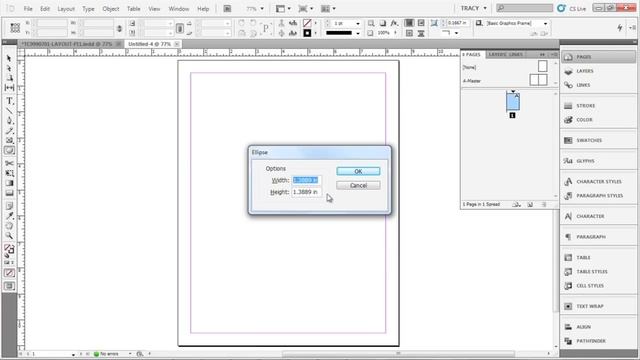Click Fill and Stroke swatch in toolbox
The width and height of the screenshot is (640, 360).
pos(9,249)
